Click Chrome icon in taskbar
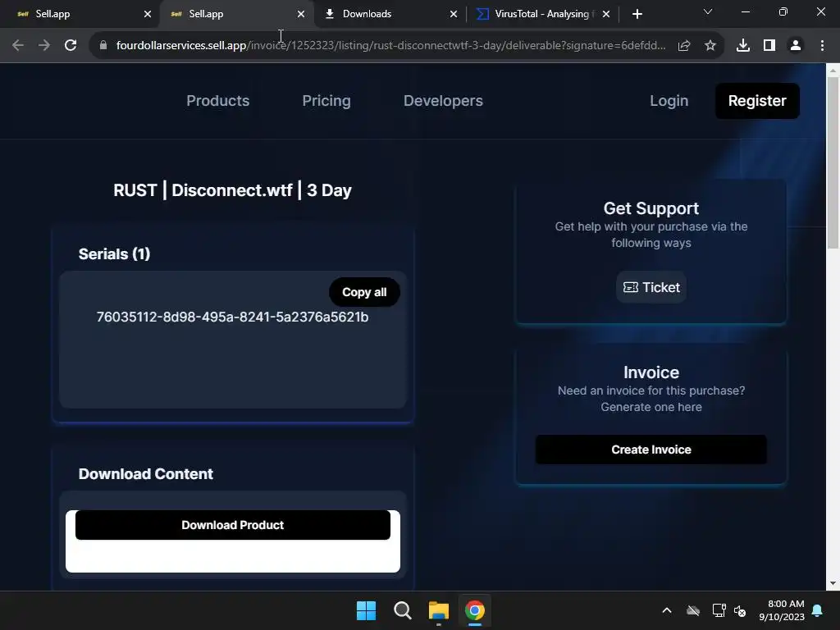The width and height of the screenshot is (840, 630). point(475,610)
